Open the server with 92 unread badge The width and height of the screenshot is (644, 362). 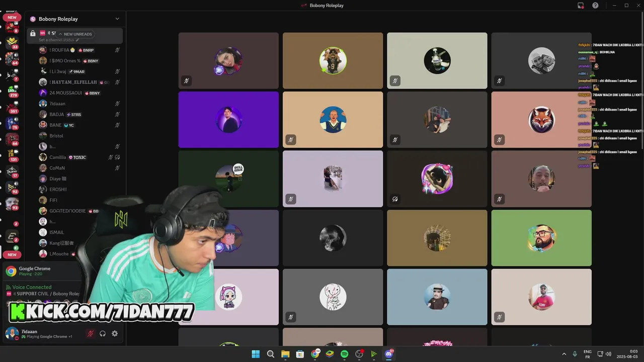click(12, 187)
